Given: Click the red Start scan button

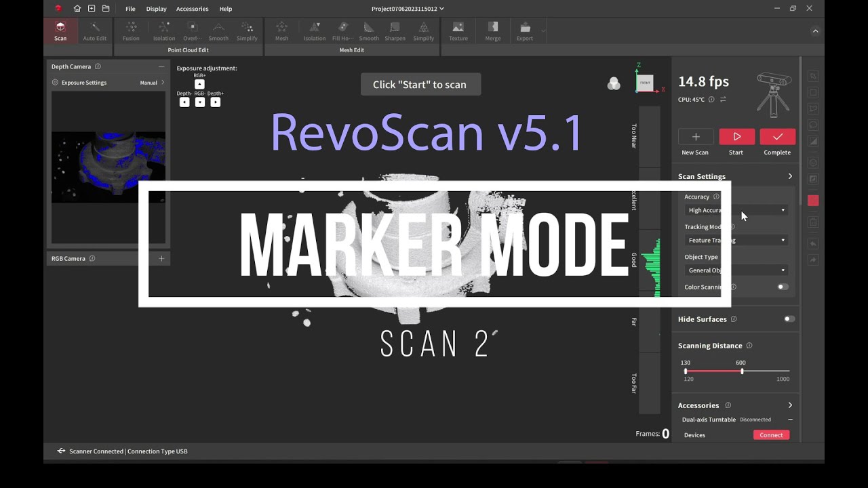Looking at the screenshot, I should (x=736, y=136).
